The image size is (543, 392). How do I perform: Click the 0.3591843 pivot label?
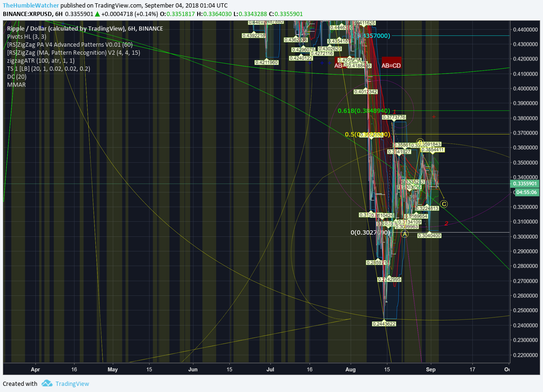(429, 144)
